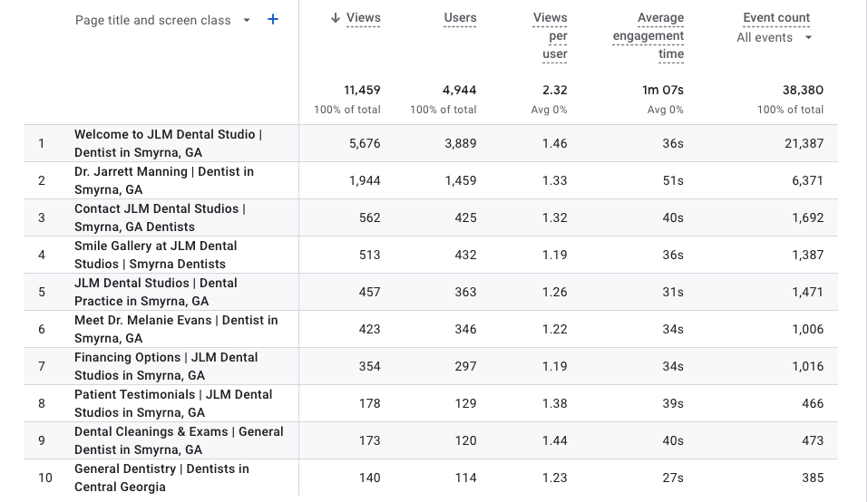Click the 297 users cell
Image resolution: width=868 pixels, height=502 pixels.
465,366
